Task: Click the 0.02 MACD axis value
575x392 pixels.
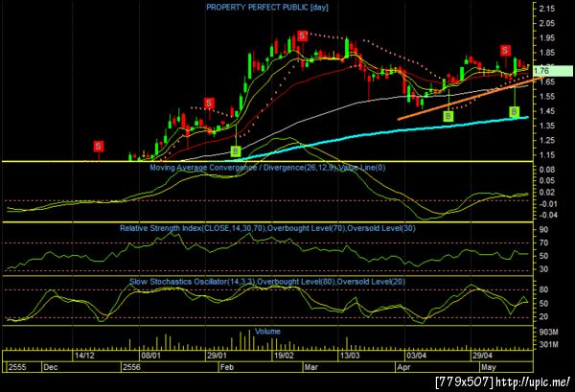Action: (547, 192)
